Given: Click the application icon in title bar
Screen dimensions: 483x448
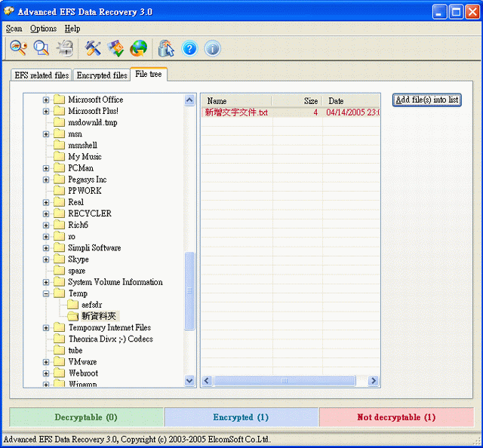Looking at the screenshot, I should [x=9, y=11].
